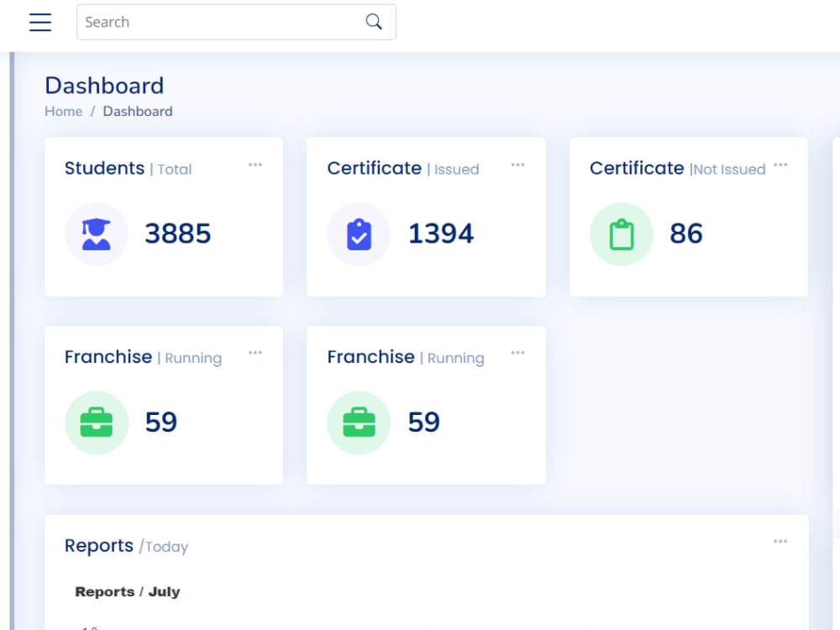Focus the Search input field
This screenshot has height=630, width=840.
click(x=236, y=22)
